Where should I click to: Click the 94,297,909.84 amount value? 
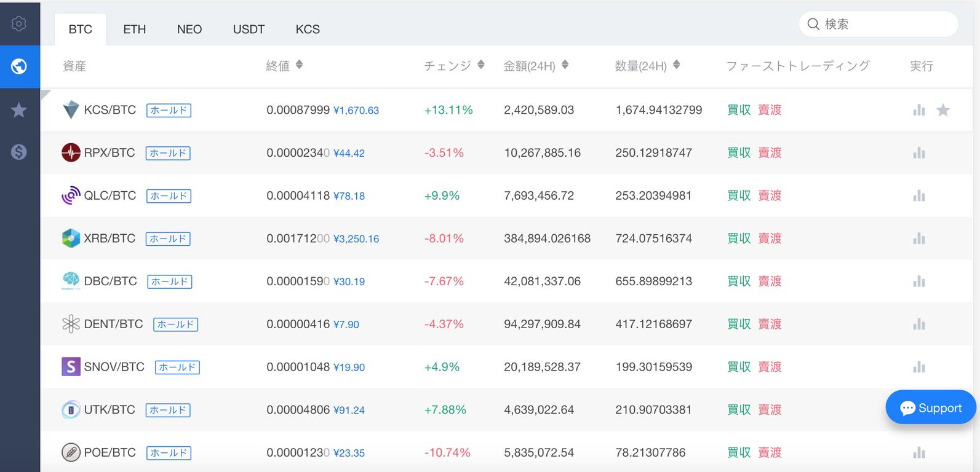click(542, 324)
